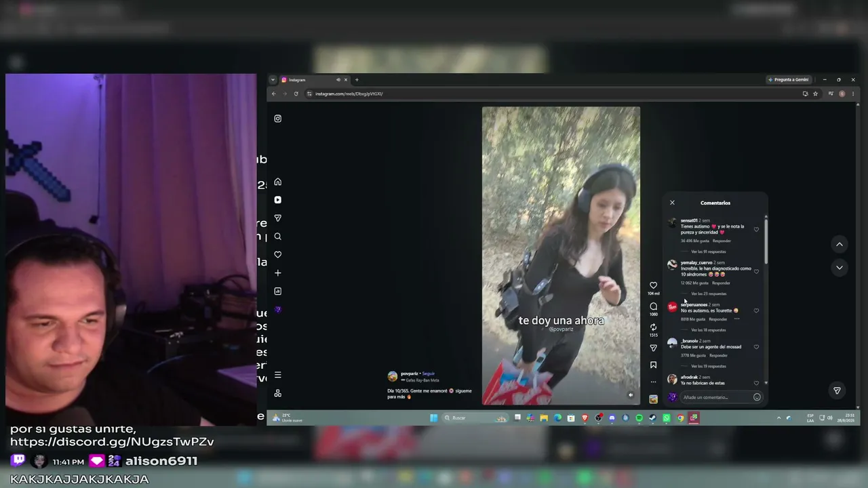Viewport: 868px width, 488px height.
Task: Open Instagram search from the sidebar
Action: click(277, 237)
